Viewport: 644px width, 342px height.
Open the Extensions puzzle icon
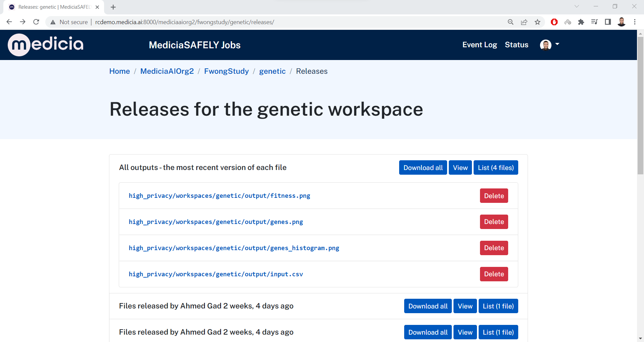(x=581, y=22)
